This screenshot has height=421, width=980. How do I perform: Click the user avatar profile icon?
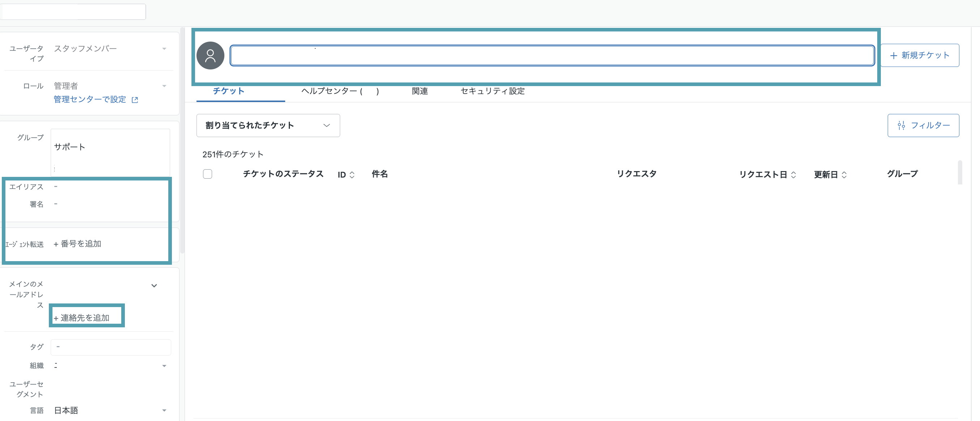pos(210,56)
